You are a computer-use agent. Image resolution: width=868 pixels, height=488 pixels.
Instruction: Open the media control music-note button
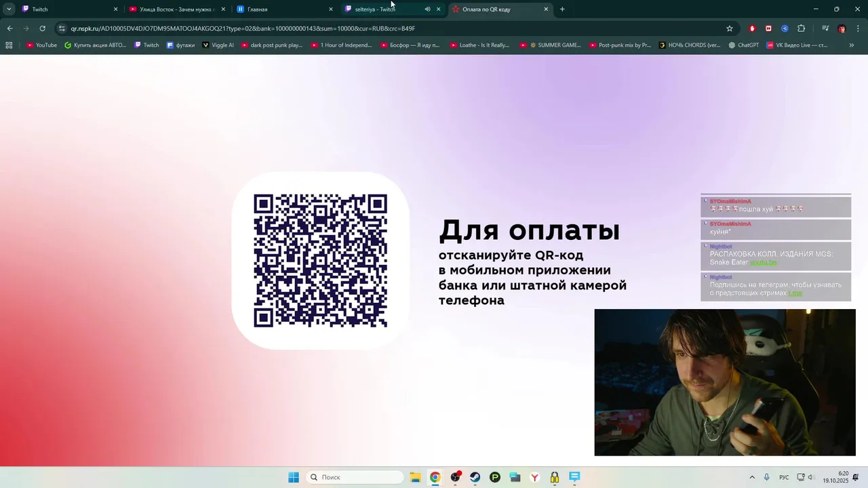[x=825, y=28]
